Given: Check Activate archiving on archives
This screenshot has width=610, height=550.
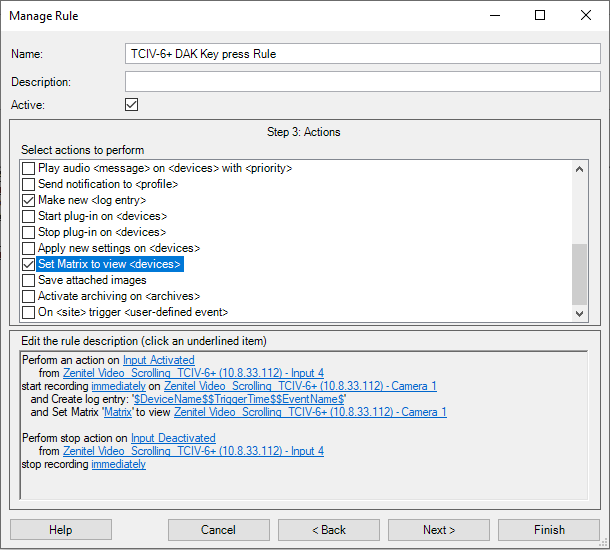Looking at the screenshot, I should point(29,297).
